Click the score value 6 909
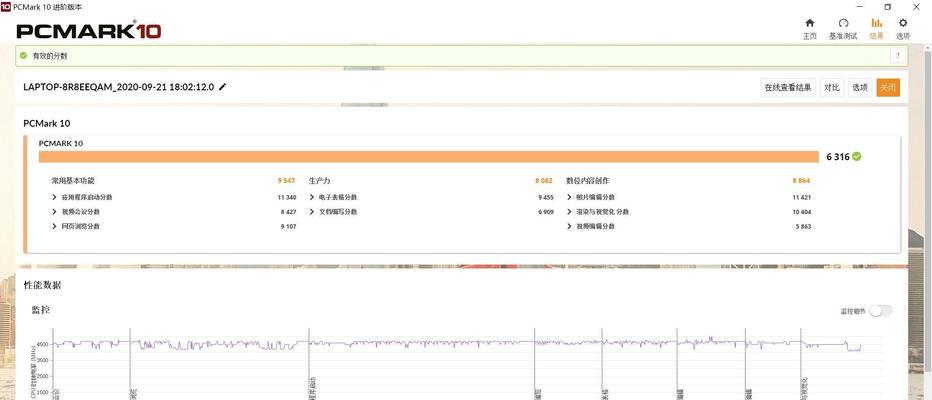Screen dimensions: 932x400 (546, 212)
